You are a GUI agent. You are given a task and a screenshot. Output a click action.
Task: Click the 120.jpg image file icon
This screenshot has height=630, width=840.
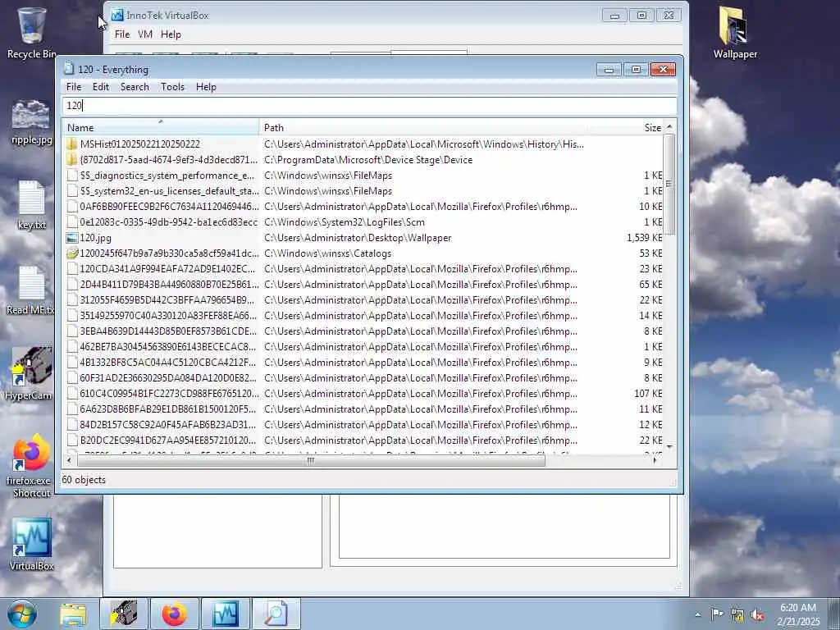pos(72,238)
